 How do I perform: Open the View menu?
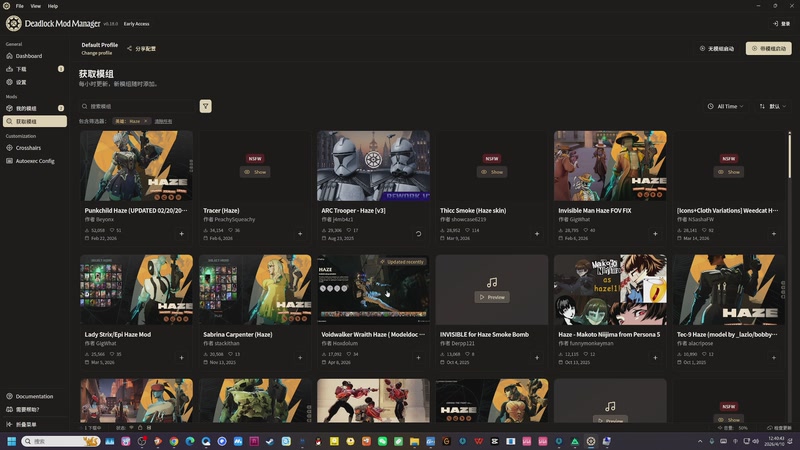point(36,6)
